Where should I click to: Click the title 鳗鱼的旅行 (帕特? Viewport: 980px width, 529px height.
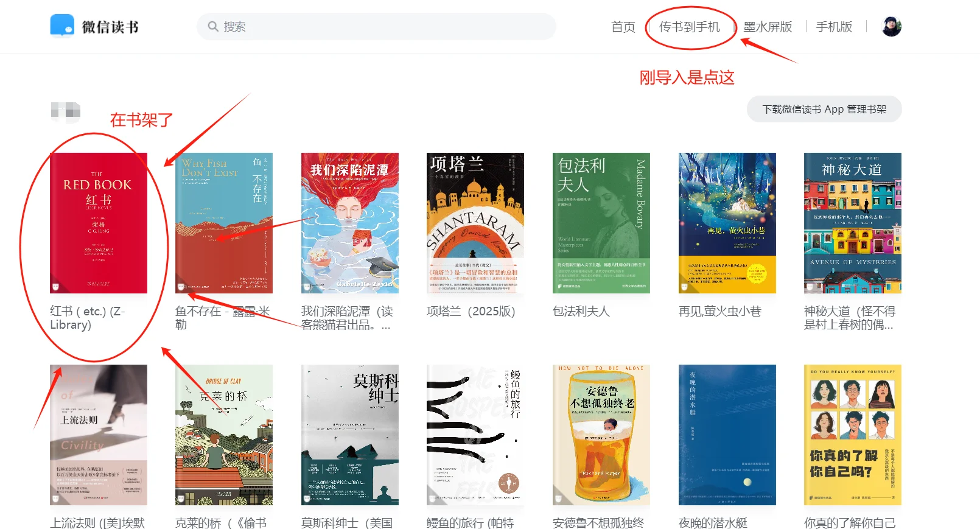point(471,523)
